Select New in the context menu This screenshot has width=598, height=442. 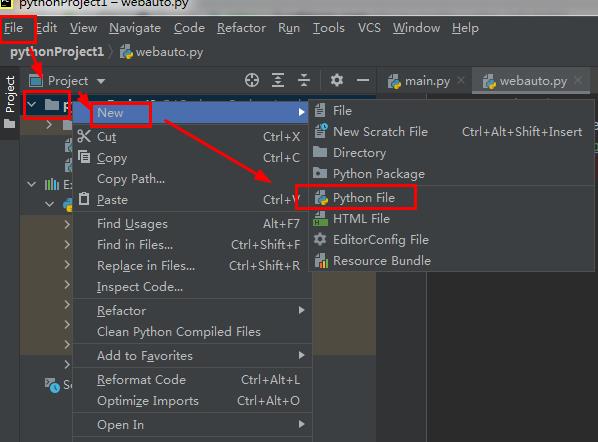(191, 113)
